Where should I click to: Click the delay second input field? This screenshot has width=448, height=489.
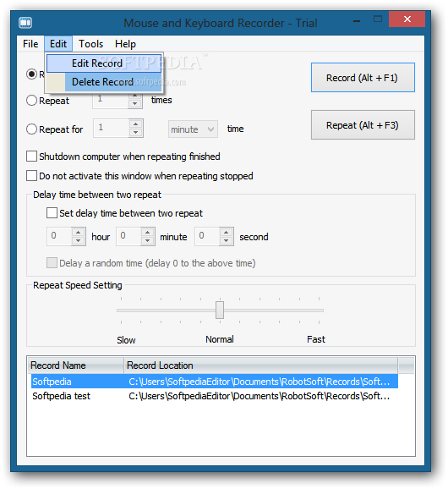207,237
